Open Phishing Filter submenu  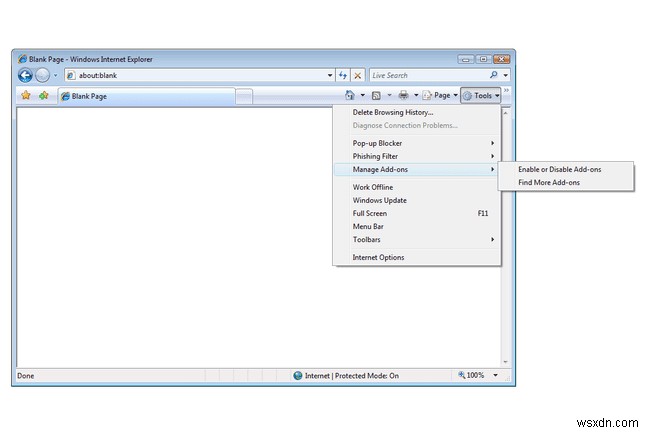tap(417, 156)
